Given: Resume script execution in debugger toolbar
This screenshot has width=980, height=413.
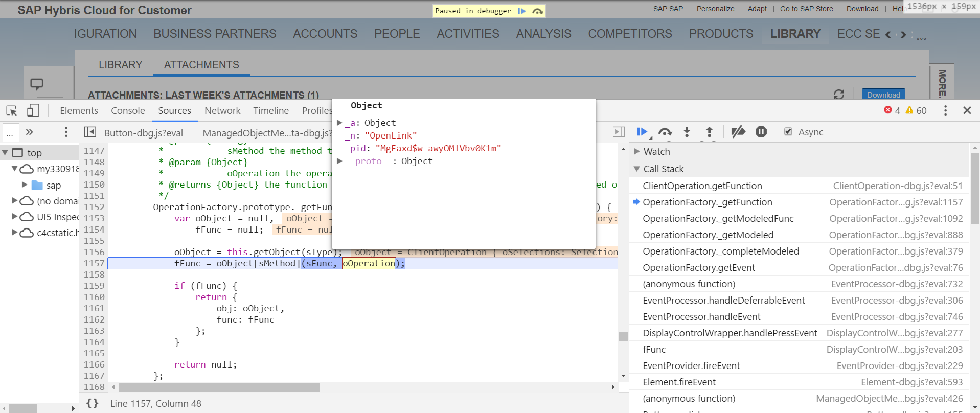Looking at the screenshot, I should (643, 132).
